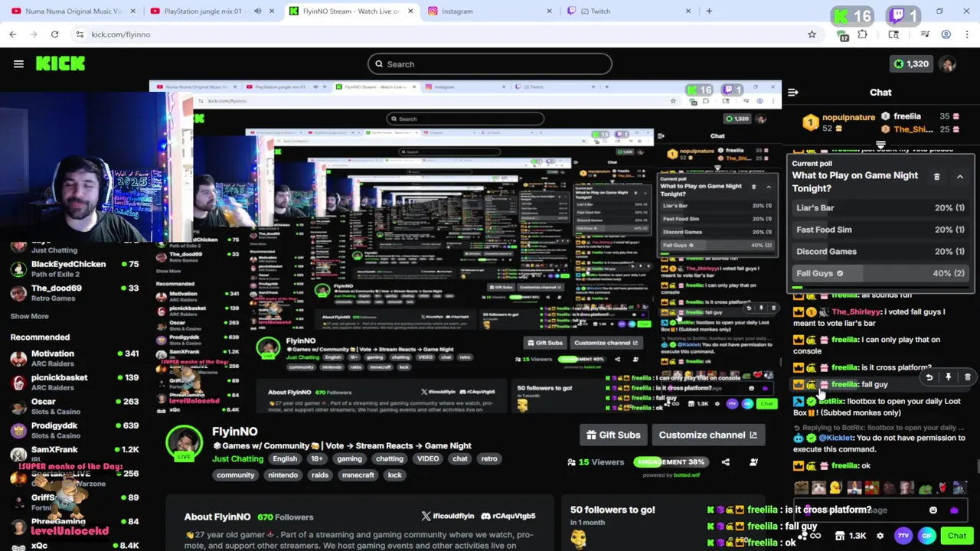Click the English language tag
Viewport: 980px width, 551px height.
tap(285, 459)
